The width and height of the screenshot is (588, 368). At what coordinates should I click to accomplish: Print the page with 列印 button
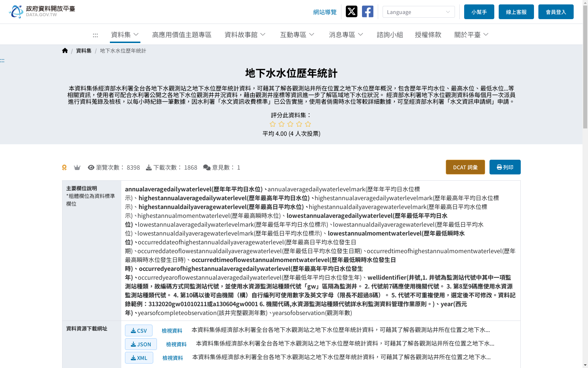[x=505, y=167]
